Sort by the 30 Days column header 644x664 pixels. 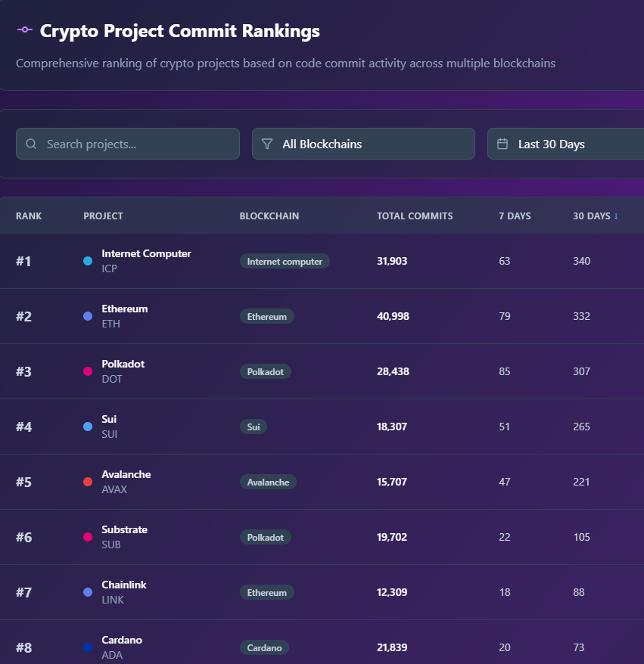pyautogui.click(x=592, y=216)
